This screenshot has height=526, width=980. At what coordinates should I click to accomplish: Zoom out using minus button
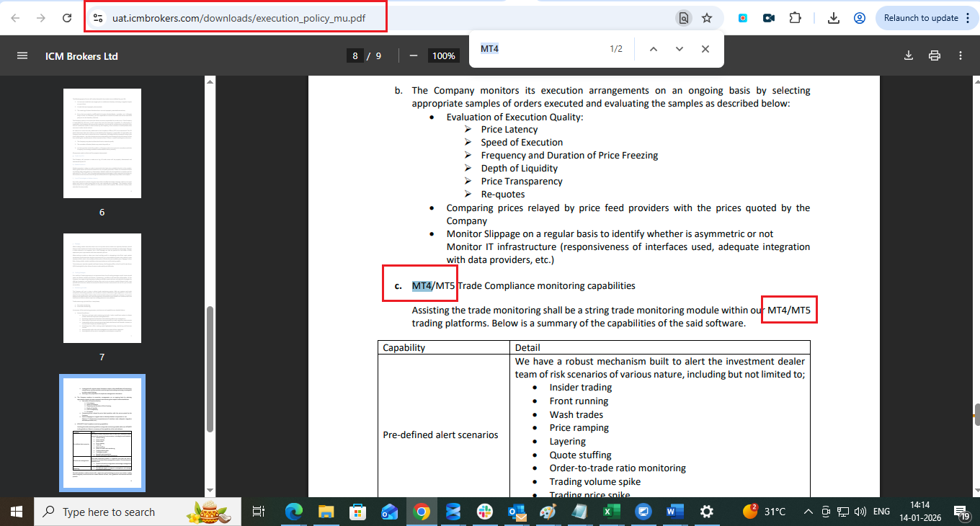414,56
